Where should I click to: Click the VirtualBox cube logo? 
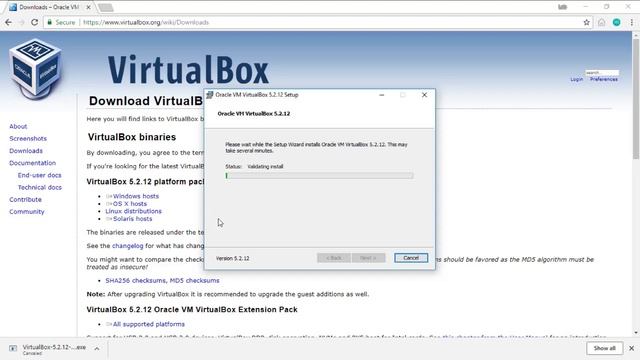coord(36,69)
